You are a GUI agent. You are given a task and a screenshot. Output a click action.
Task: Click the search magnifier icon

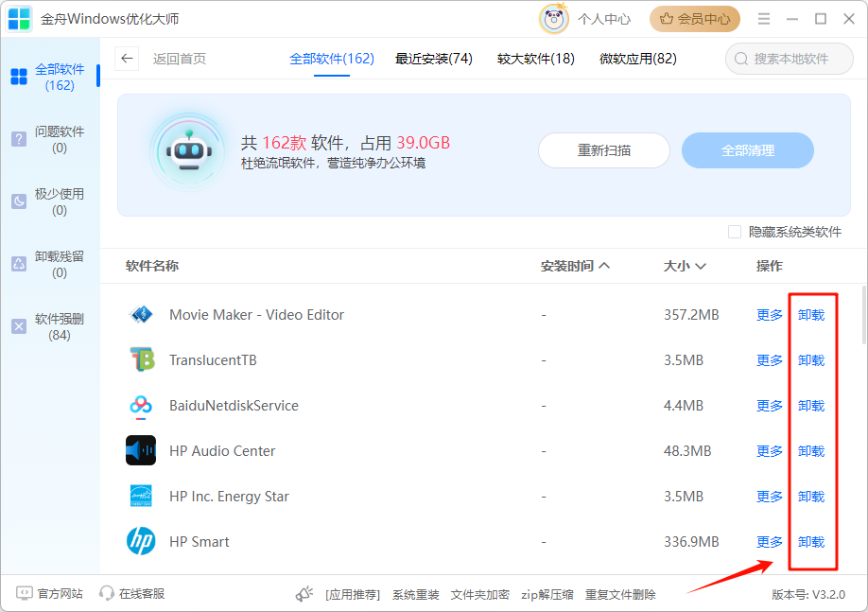[x=740, y=59]
